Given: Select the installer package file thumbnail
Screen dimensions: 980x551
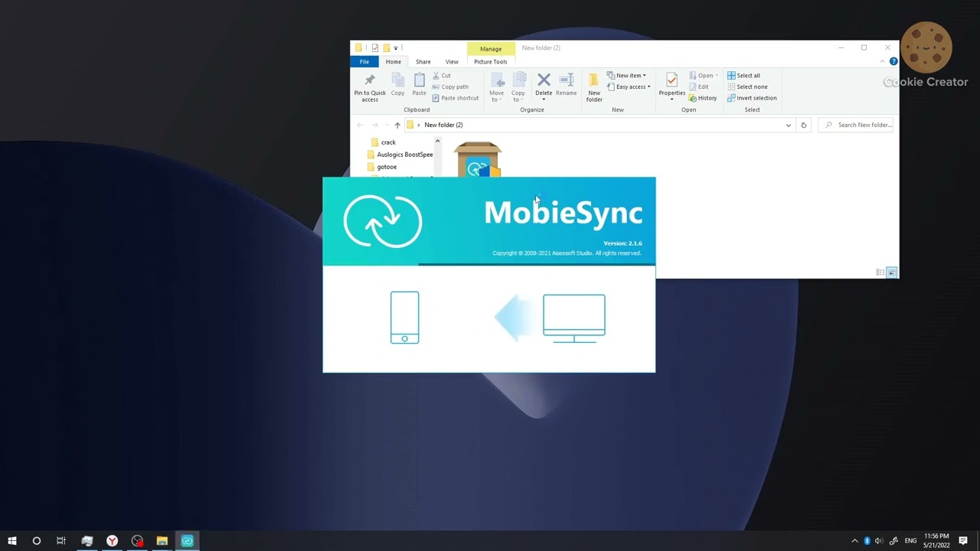Looking at the screenshot, I should click(x=478, y=158).
